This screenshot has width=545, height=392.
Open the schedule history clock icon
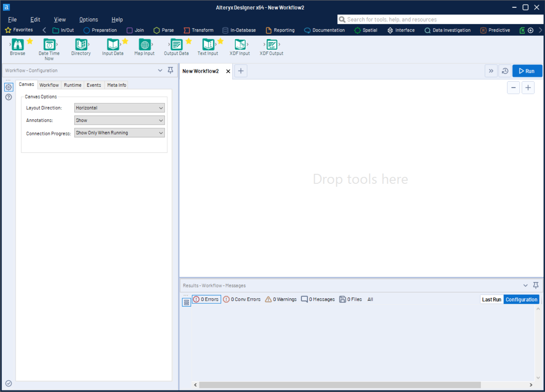coord(505,71)
